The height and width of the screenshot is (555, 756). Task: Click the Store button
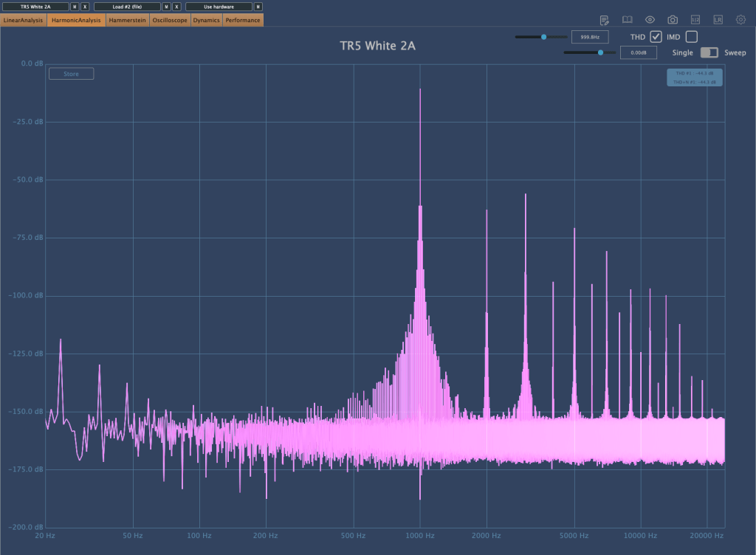(x=71, y=74)
